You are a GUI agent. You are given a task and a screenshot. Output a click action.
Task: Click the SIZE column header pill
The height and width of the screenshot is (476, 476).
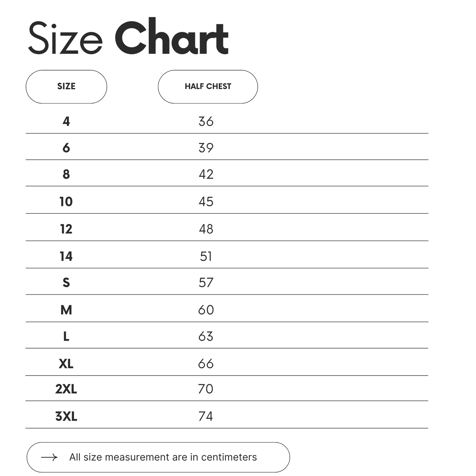pyautogui.click(x=66, y=87)
